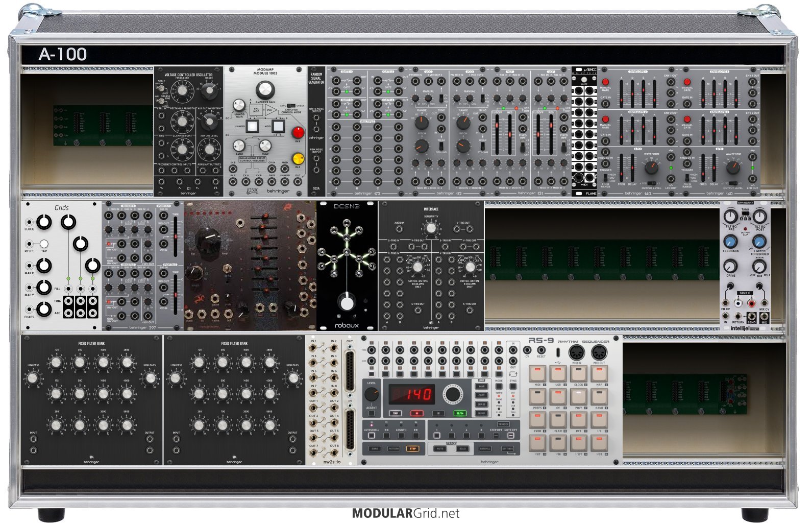The image size is (812, 524).
Task: Click the Grids MAP X knob
Action: pyautogui.click(x=44, y=266)
